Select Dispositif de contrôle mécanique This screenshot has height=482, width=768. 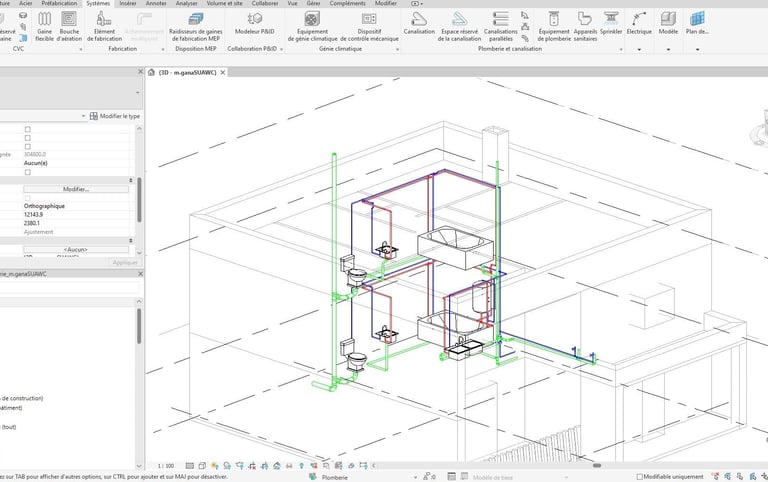click(x=369, y=26)
